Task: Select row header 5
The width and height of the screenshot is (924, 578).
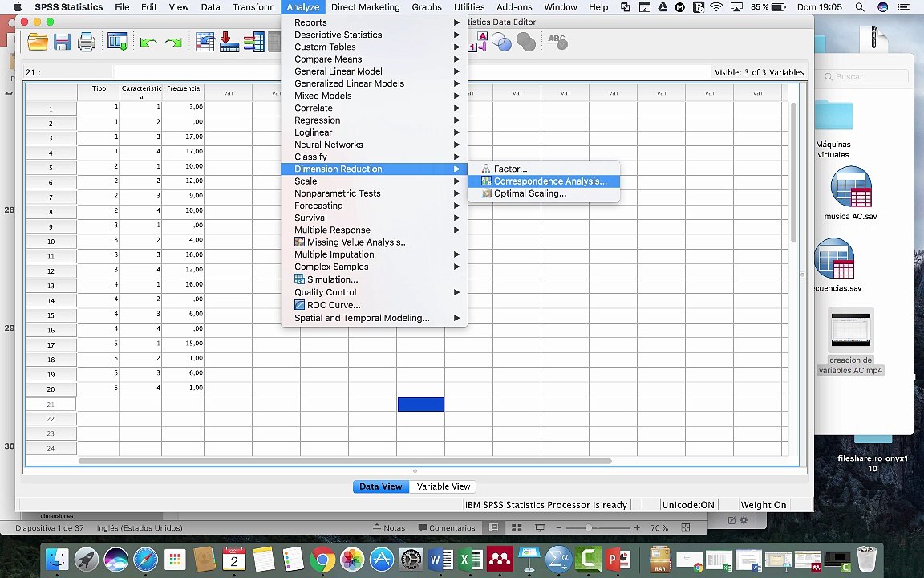Action: point(51,168)
